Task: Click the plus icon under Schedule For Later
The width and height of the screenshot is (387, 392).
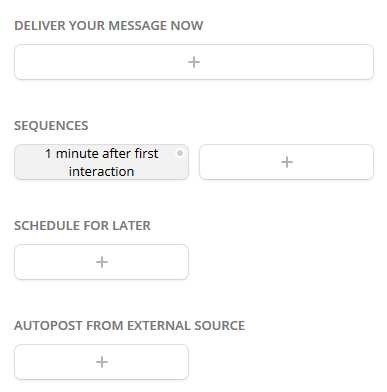Action: point(102,262)
